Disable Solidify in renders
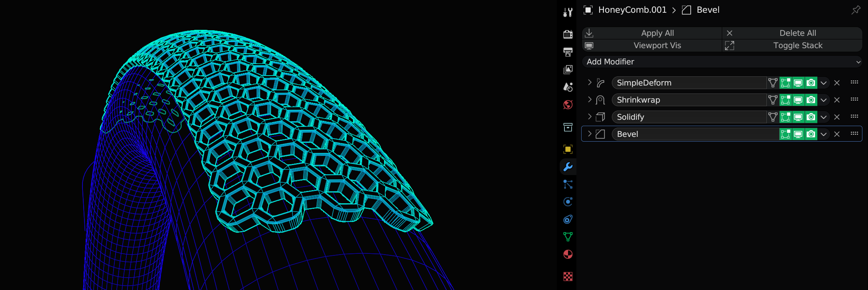The width and height of the screenshot is (868, 290). tap(811, 117)
